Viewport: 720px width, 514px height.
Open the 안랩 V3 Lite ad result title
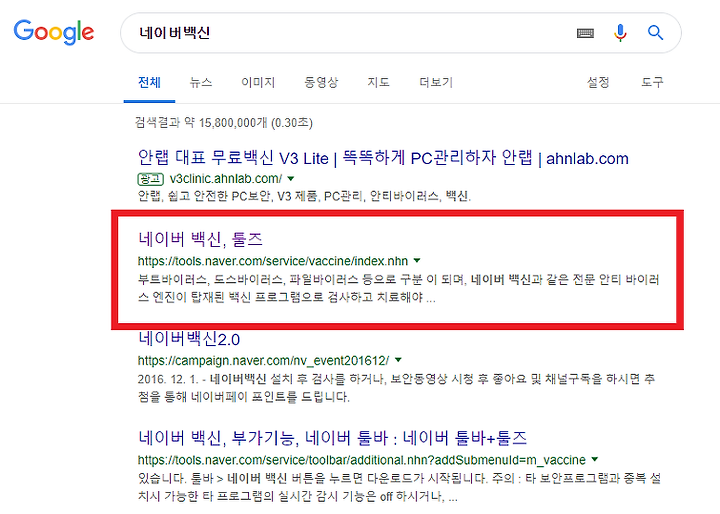pos(383,158)
